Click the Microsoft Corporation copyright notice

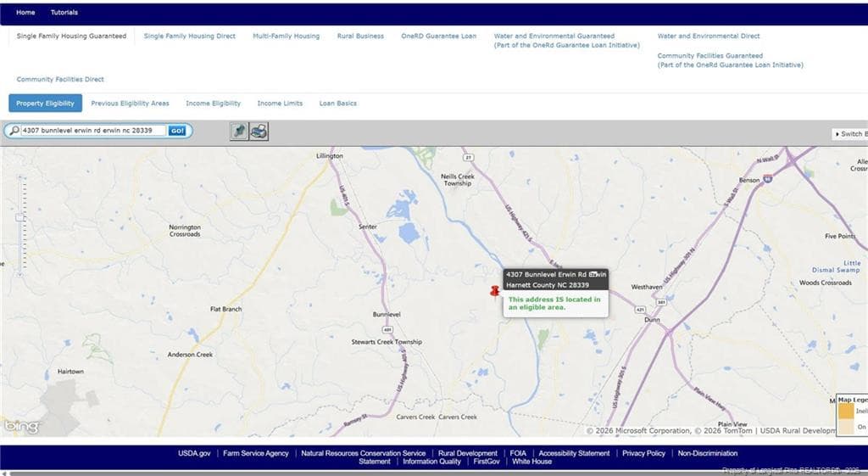point(639,430)
